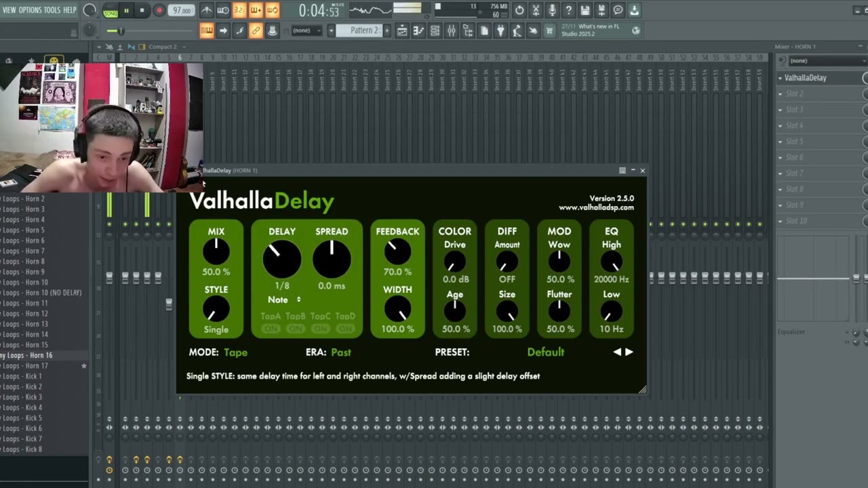Open the TOOLS menu
Viewport: 868px width, 488px height.
coord(52,10)
